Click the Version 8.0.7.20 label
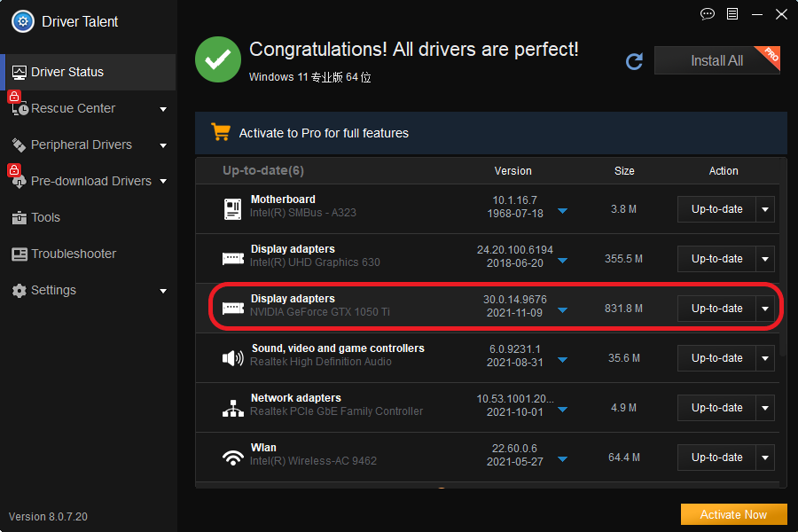 tap(48, 517)
